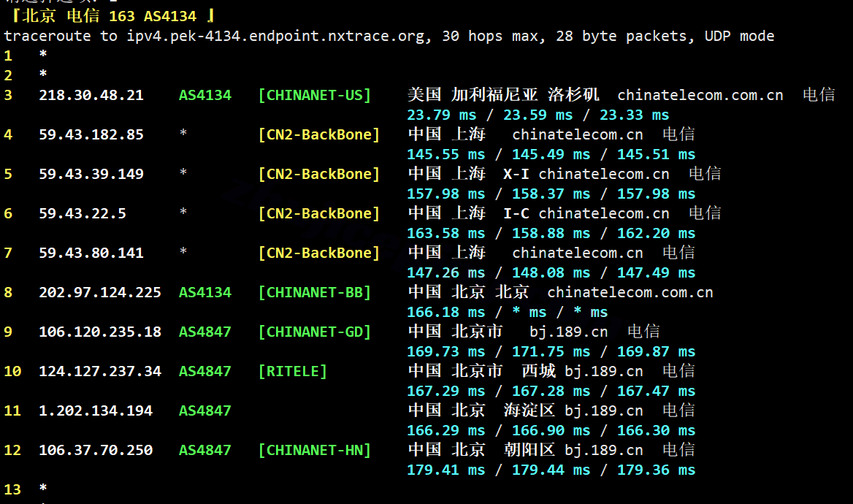The height and width of the screenshot is (504, 853).
Task: Click location text 朝阳区 on hop 12
Action: click(529, 450)
